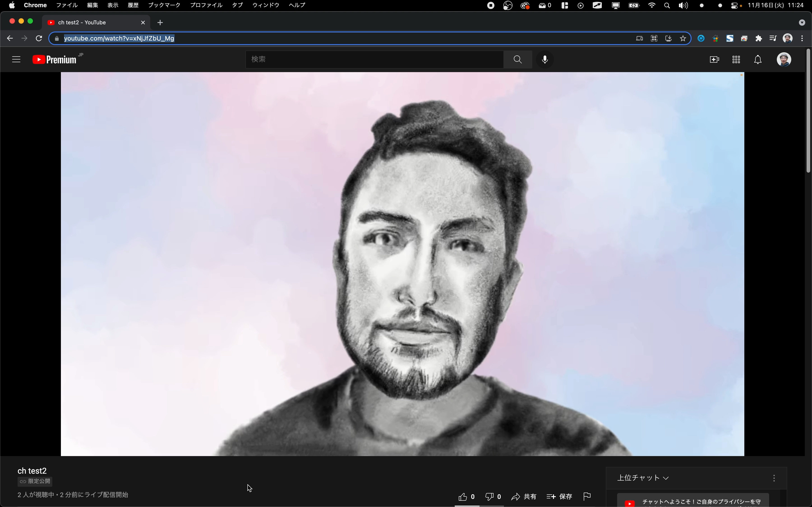Open Chrome's three-dot browser menu

[x=802, y=39]
